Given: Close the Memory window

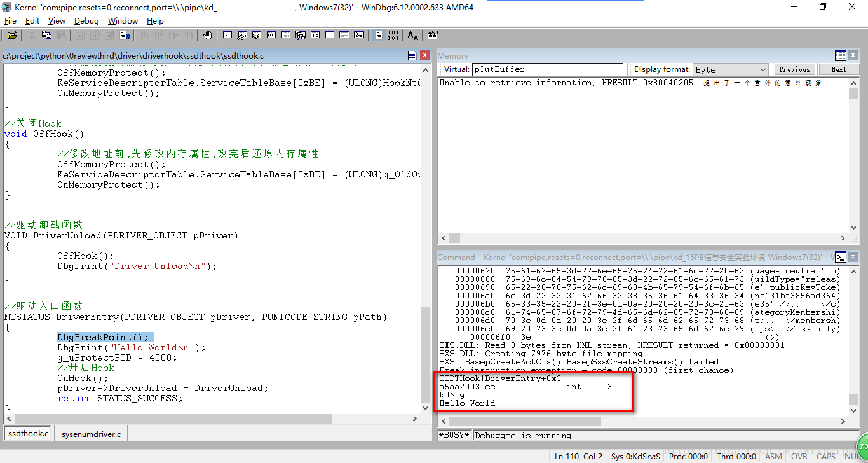Looking at the screenshot, I should tap(855, 56).
